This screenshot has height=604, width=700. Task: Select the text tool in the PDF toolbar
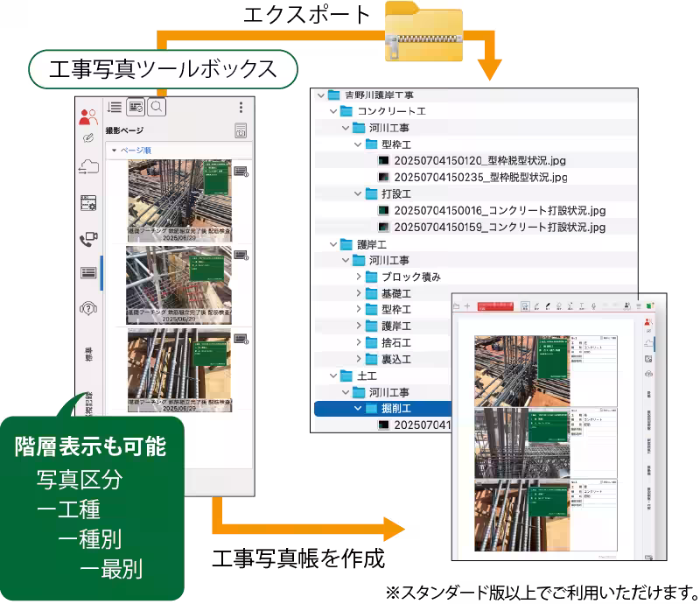point(581,306)
